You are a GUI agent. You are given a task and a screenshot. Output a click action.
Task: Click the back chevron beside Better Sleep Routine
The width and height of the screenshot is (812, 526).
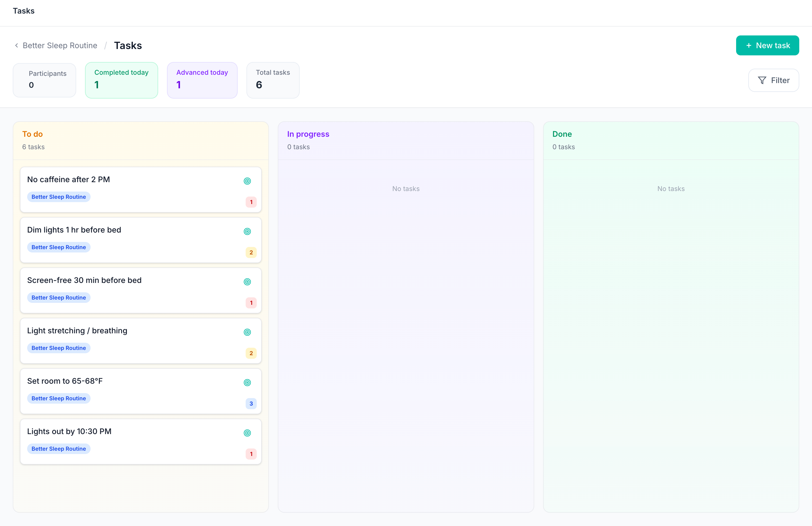tap(16, 45)
